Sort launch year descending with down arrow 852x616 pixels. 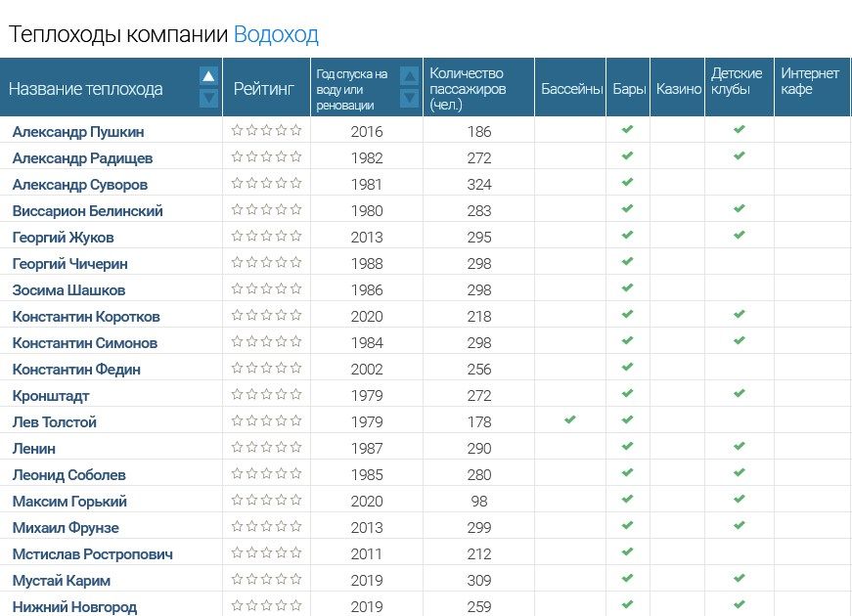tap(410, 98)
